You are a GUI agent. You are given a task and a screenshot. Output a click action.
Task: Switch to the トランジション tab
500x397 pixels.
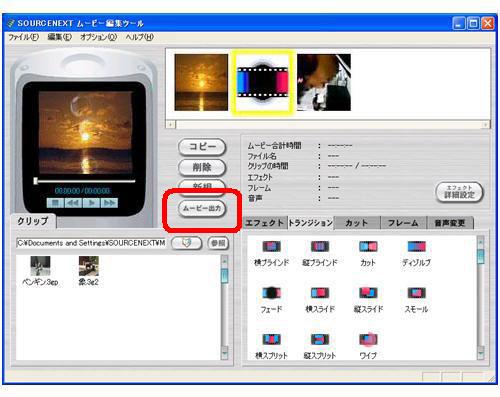[311, 223]
